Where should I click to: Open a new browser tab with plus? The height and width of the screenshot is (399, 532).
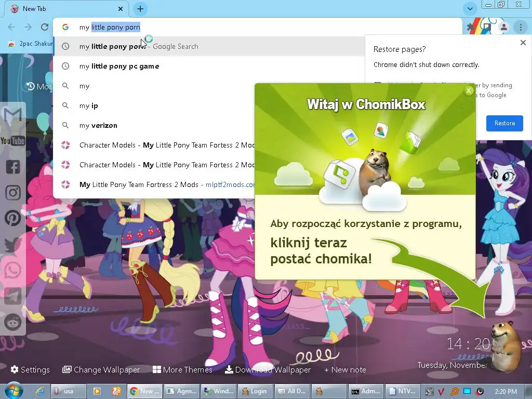[x=140, y=9]
